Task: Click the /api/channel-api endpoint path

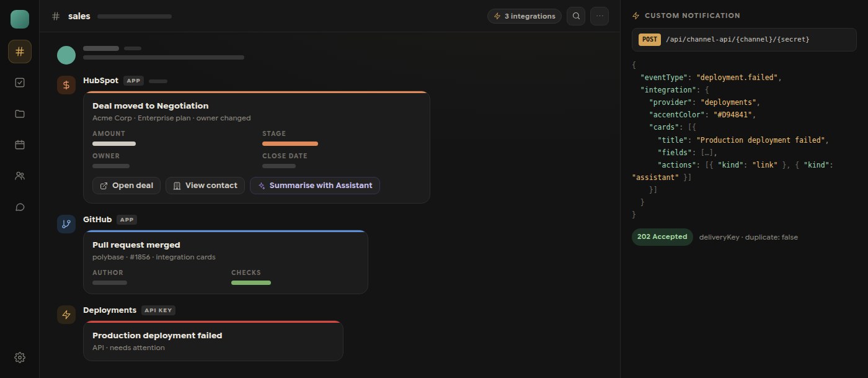Action: point(737,39)
